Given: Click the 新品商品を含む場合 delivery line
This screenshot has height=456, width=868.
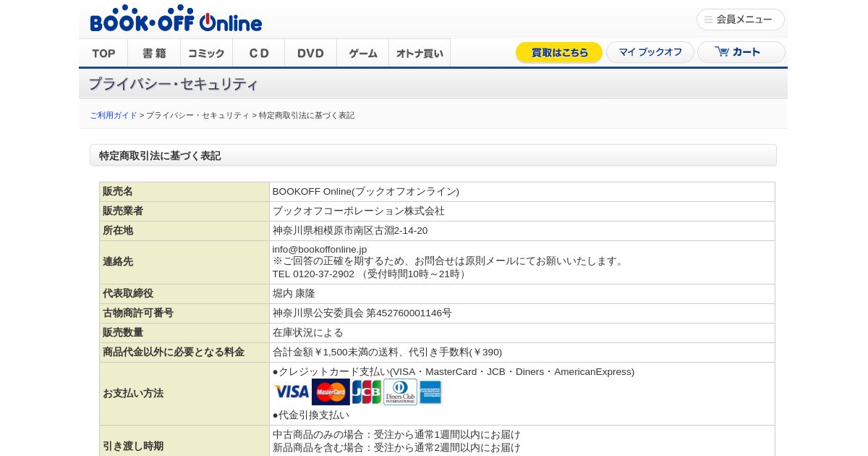Looking at the screenshot, I should 396,448.
